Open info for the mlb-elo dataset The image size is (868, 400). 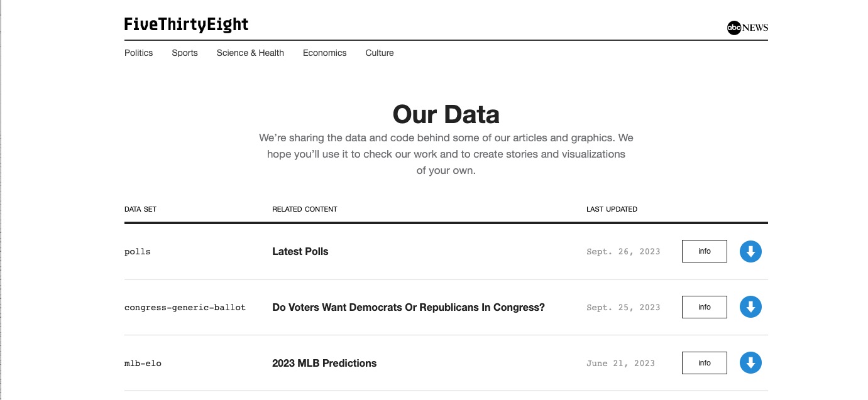(x=704, y=363)
